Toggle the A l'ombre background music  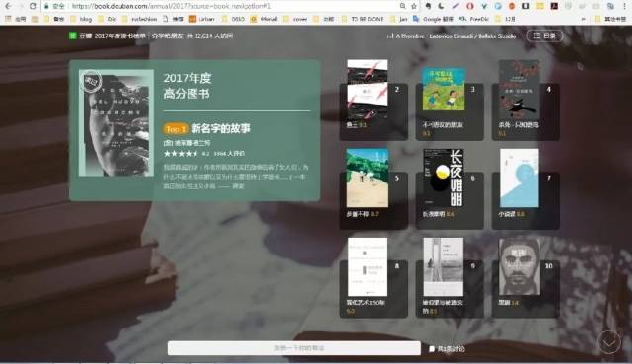pos(451,36)
